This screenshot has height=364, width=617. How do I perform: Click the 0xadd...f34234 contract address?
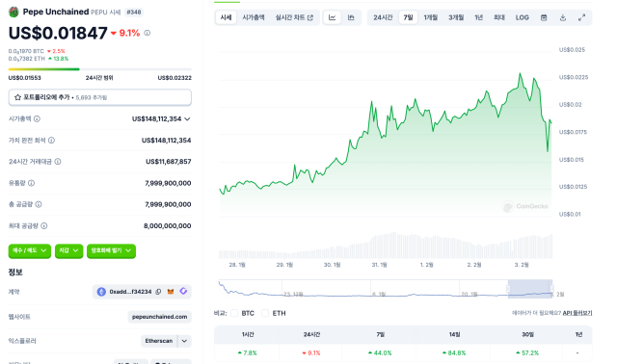[130, 292]
